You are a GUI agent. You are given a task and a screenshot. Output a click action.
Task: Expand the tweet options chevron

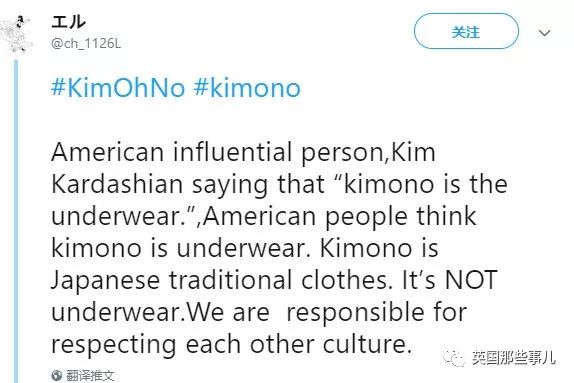pyautogui.click(x=544, y=33)
